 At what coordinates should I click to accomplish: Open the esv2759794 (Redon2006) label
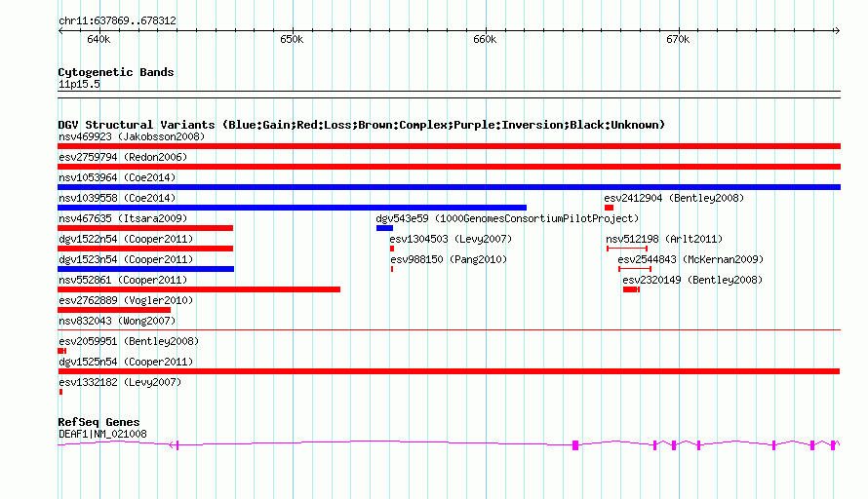pos(123,157)
